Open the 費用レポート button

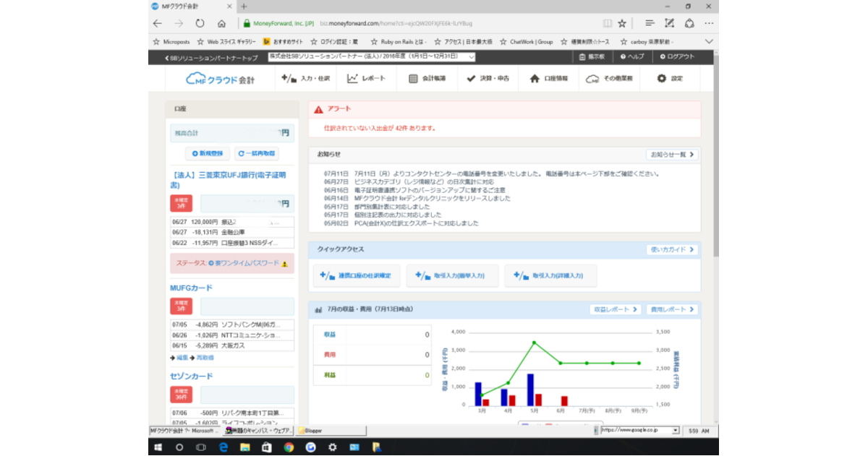point(672,309)
